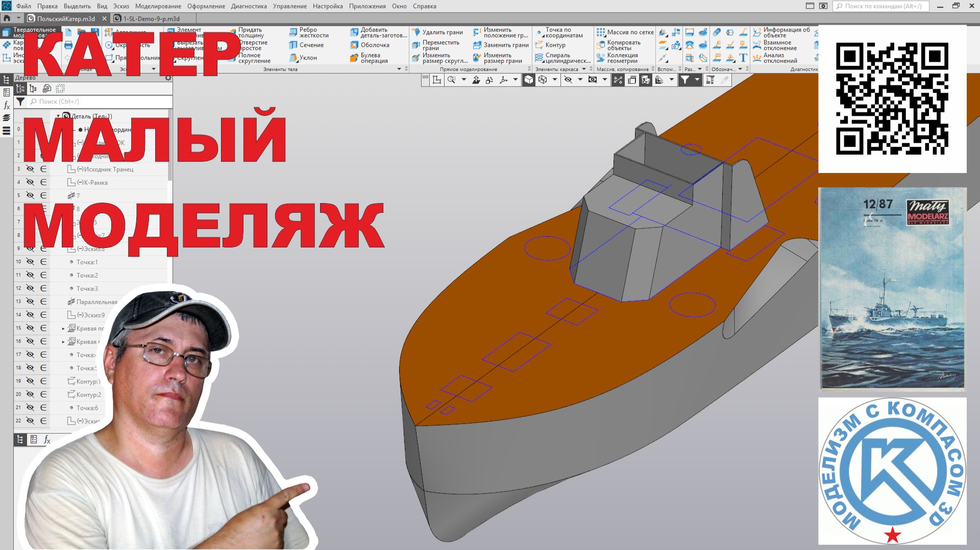Screen dimensions: 980x550
Task: Launch Булева операция command
Action: (369, 58)
